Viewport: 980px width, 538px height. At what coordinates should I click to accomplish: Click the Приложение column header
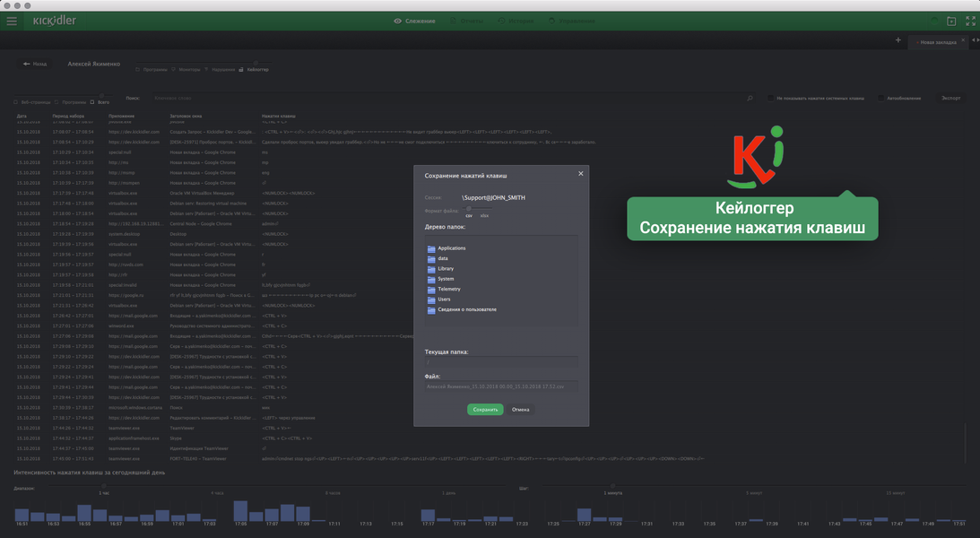click(x=121, y=117)
